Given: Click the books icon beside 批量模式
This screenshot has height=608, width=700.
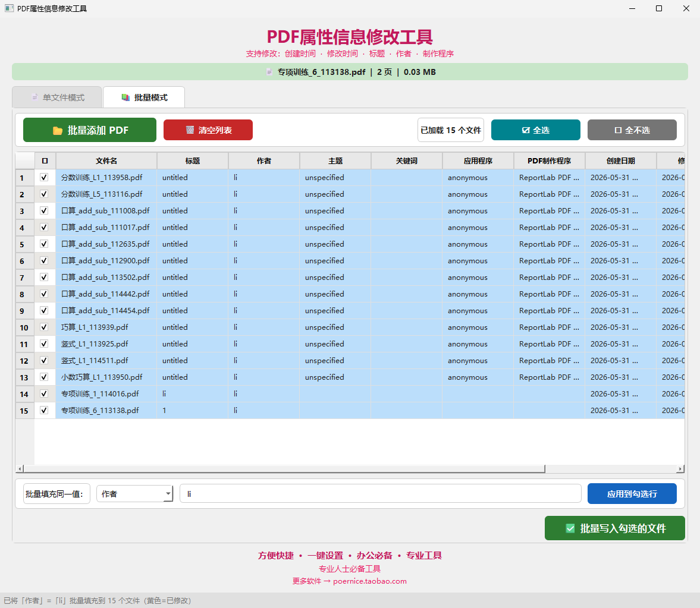Looking at the screenshot, I should click(125, 97).
